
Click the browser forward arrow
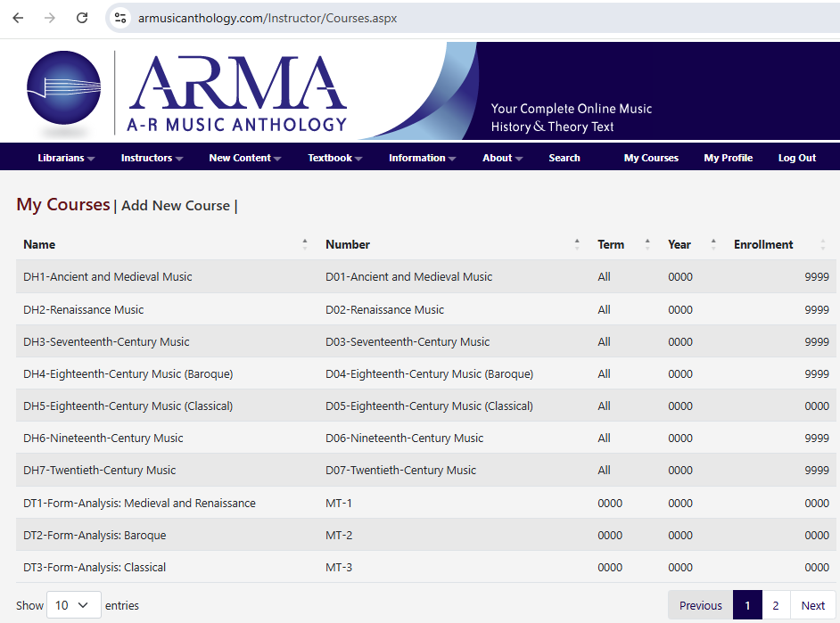[x=50, y=18]
